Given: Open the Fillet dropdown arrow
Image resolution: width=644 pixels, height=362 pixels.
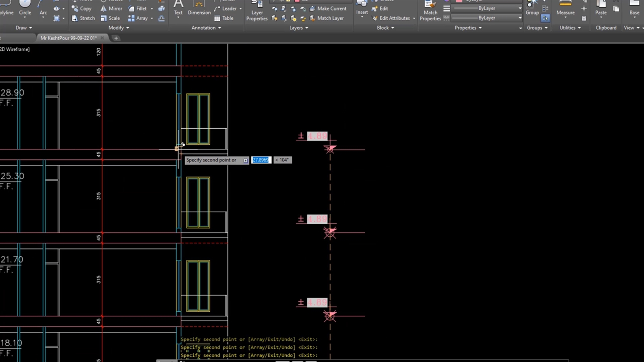Looking at the screenshot, I should 152,9.
